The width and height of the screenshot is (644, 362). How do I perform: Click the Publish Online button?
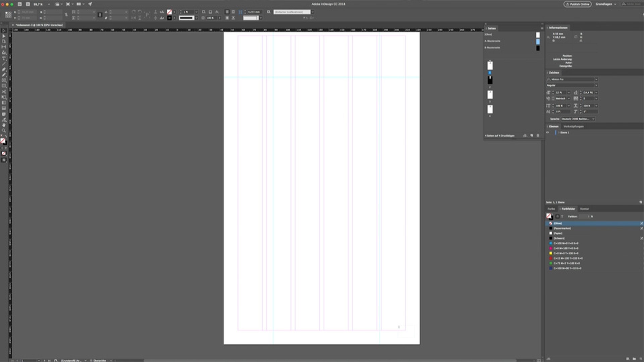click(577, 4)
